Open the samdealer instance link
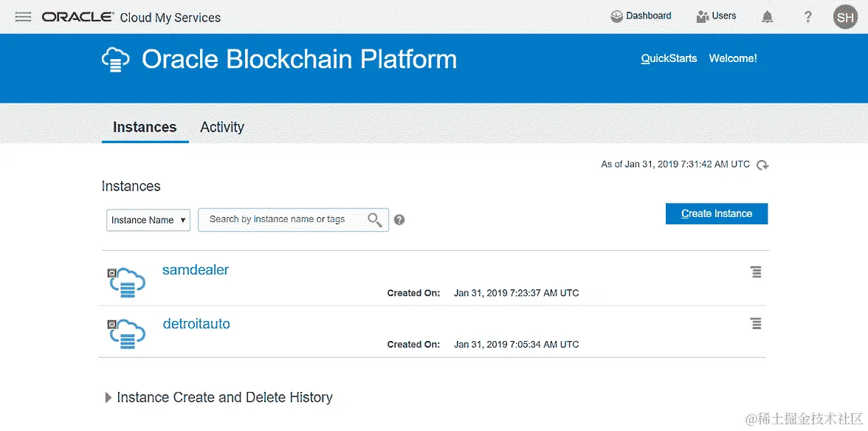Image resolution: width=868 pixels, height=431 pixels. tap(196, 270)
